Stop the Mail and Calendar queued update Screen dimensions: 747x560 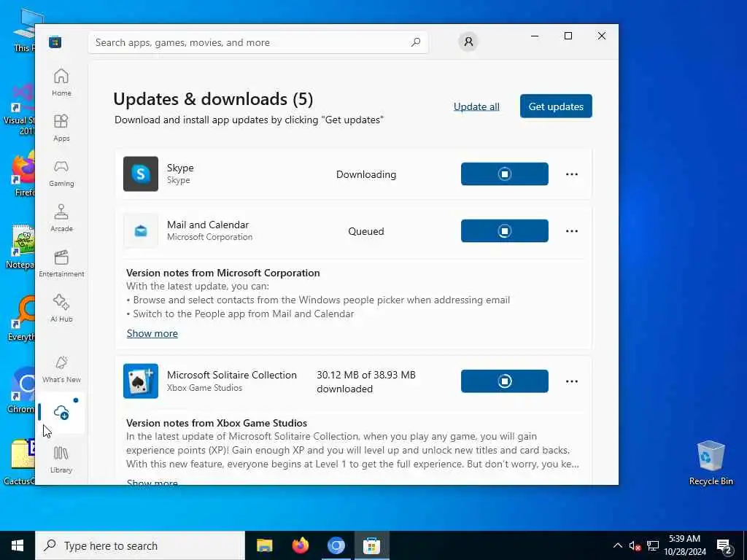tap(505, 231)
